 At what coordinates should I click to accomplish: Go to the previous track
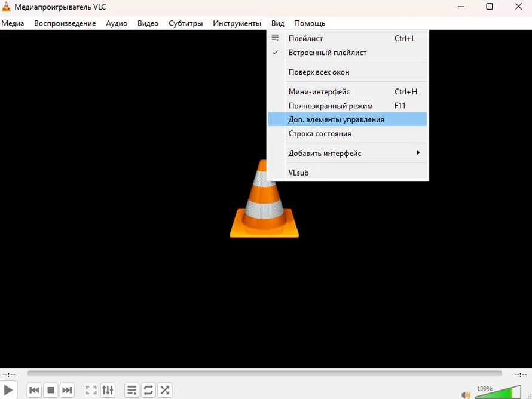pos(34,390)
